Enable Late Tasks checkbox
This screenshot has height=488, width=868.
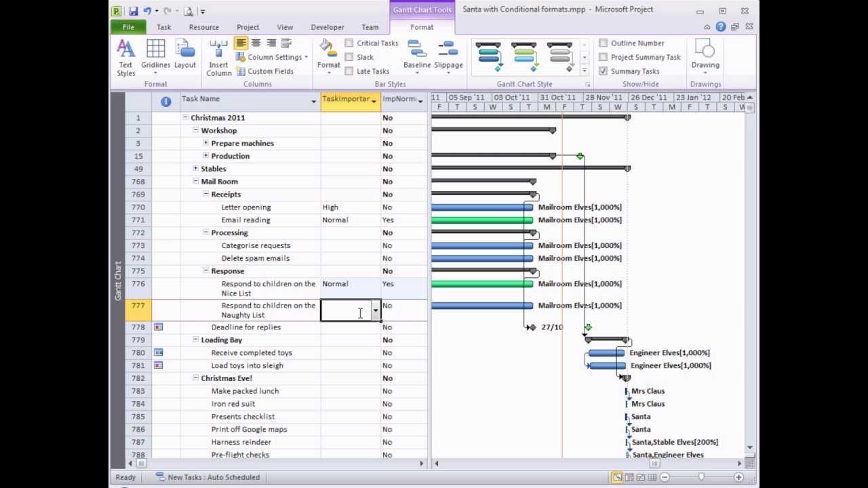tap(349, 71)
